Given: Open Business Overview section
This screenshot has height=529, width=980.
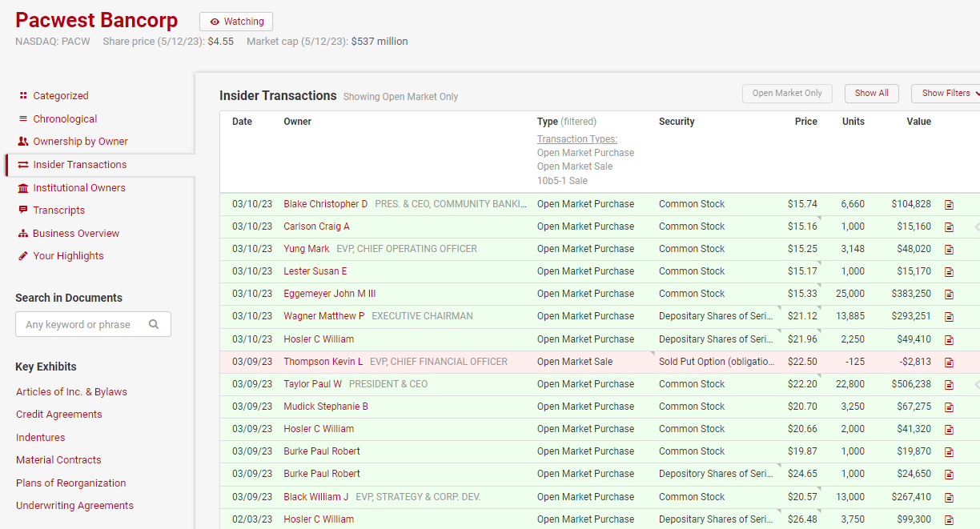Looking at the screenshot, I should (x=75, y=233).
